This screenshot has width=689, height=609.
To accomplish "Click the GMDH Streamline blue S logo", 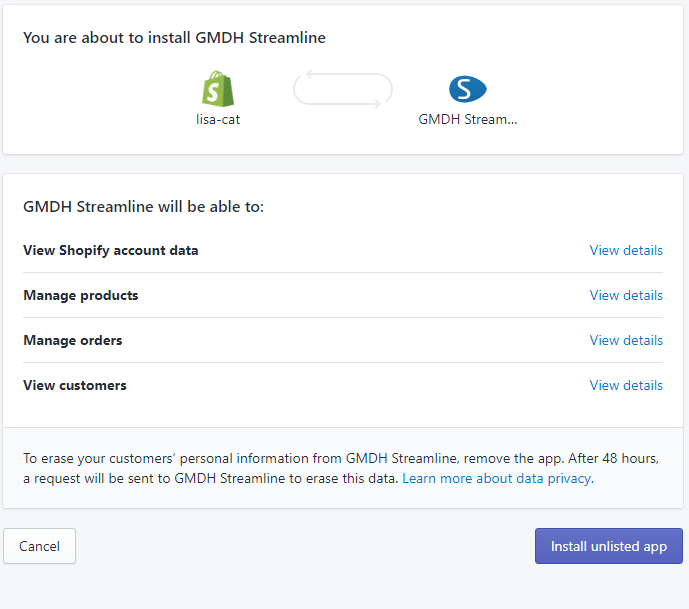I will click(467, 90).
